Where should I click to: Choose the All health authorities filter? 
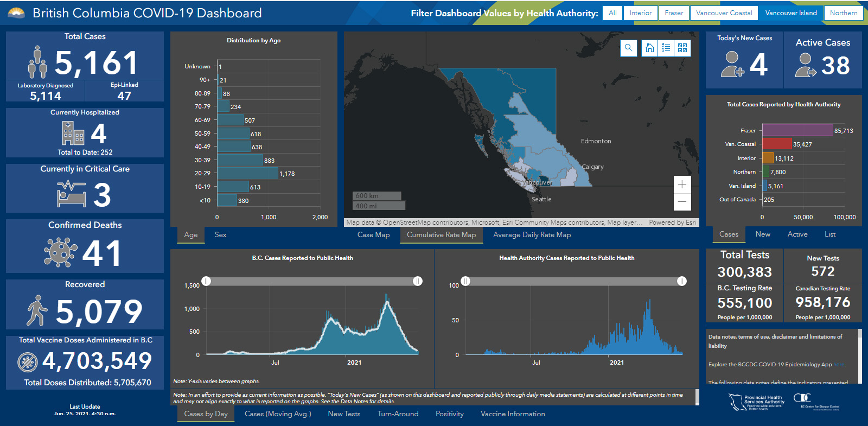pyautogui.click(x=612, y=13)
